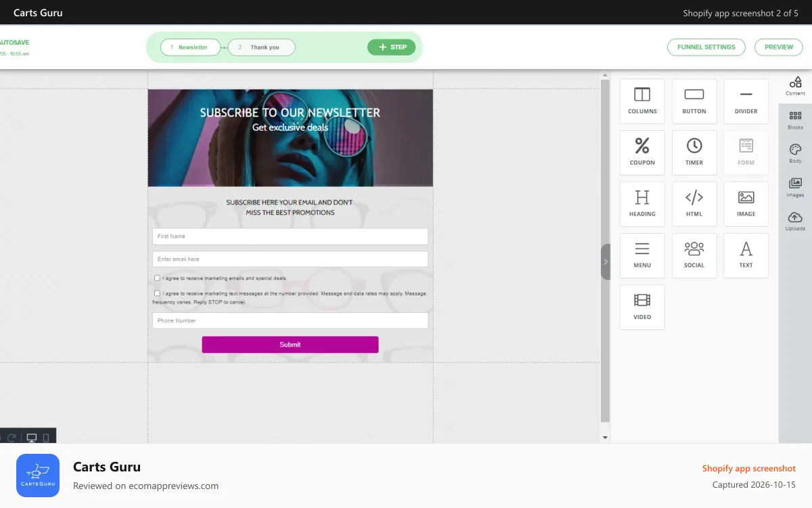Check the text messages consent box
This screenshot has width=812, height=508.
(x=157, y=293)
